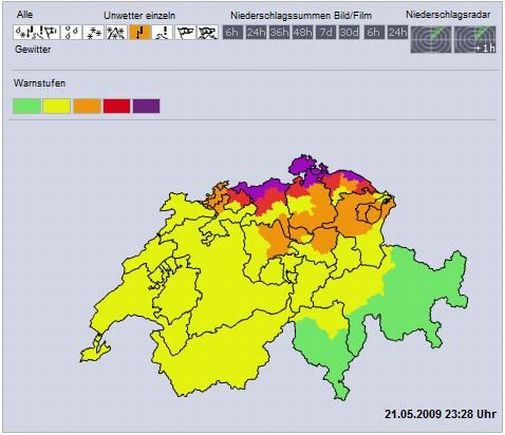505x435 pixels.
Task: Open the precipitation radar icon
Action: pos(431,39)
